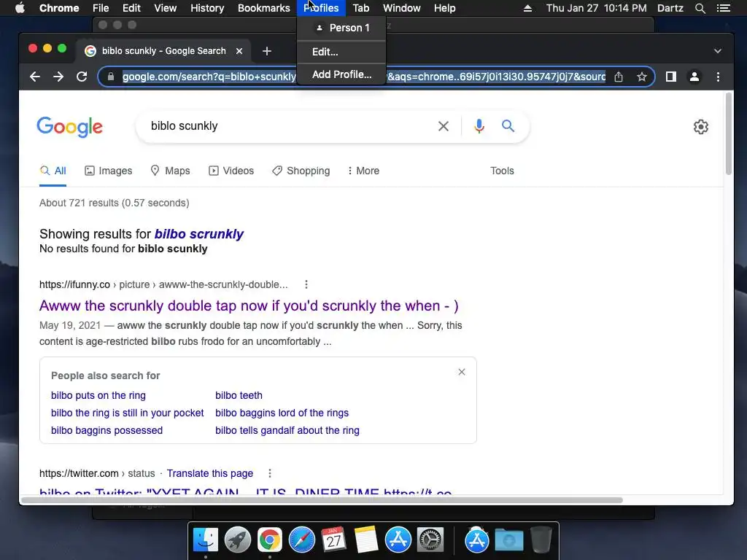Open options for the twitter.com result
The image size is (747, 560).
270,473
